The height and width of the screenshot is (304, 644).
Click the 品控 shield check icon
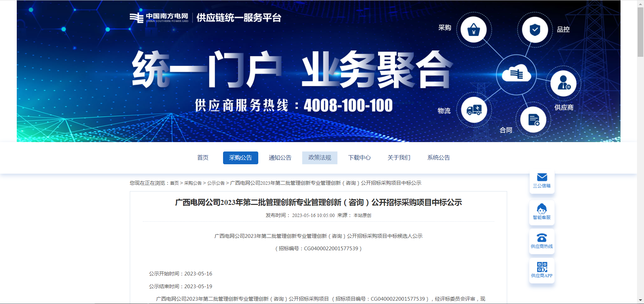click(x=535, y=30)
